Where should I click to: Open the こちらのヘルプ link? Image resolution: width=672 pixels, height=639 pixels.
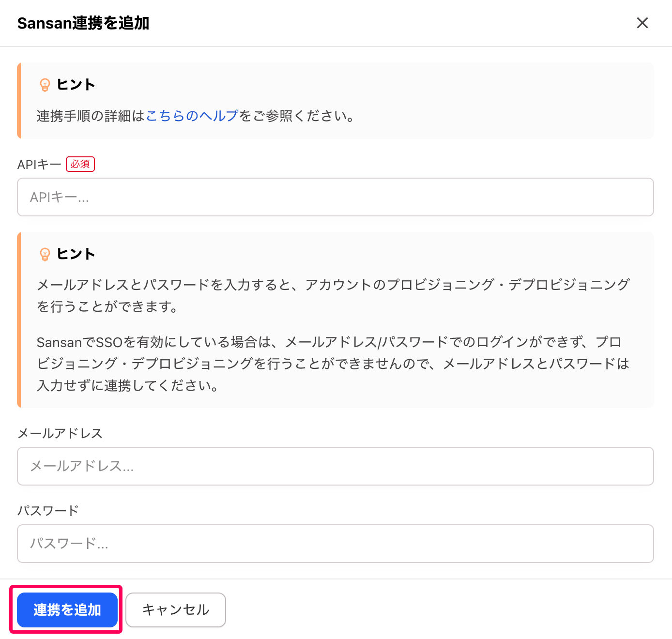(192, 116)
